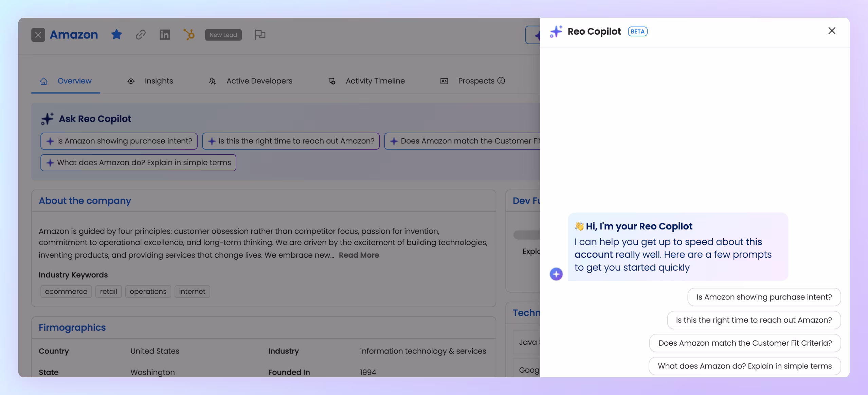Expand company description with Read More
Image resolution: width=868 pixels, height=395 pixels.
tap(359, 255)
